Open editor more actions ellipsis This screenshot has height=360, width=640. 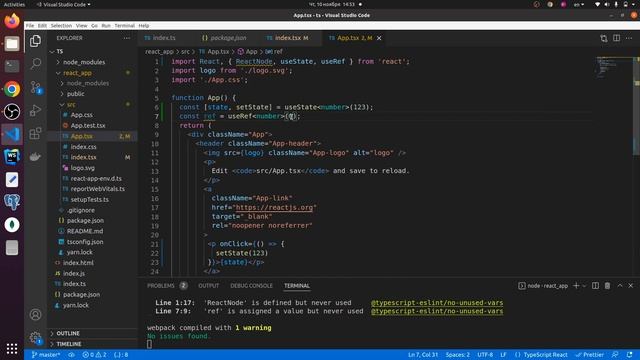click(x=629, y=38)
